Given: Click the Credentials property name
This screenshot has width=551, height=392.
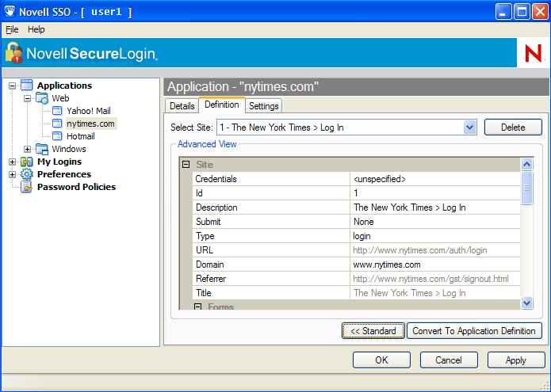Looking at the screenshot, I should point(216,179).
